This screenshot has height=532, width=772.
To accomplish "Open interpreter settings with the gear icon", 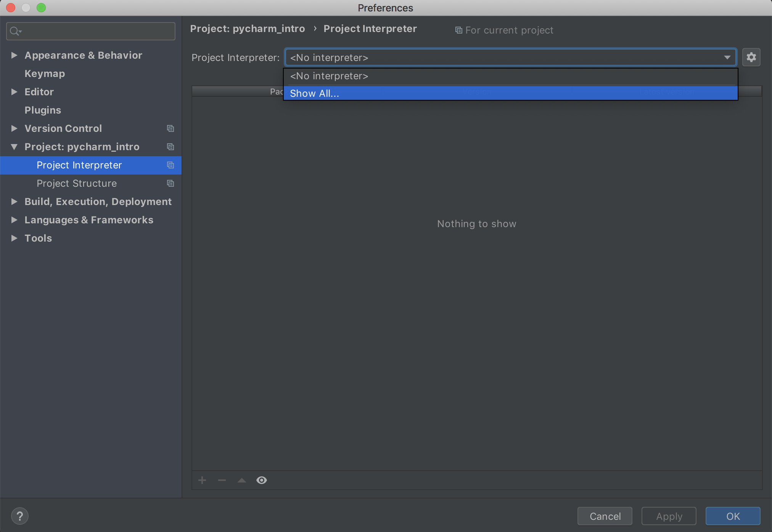I will (751, 57).
